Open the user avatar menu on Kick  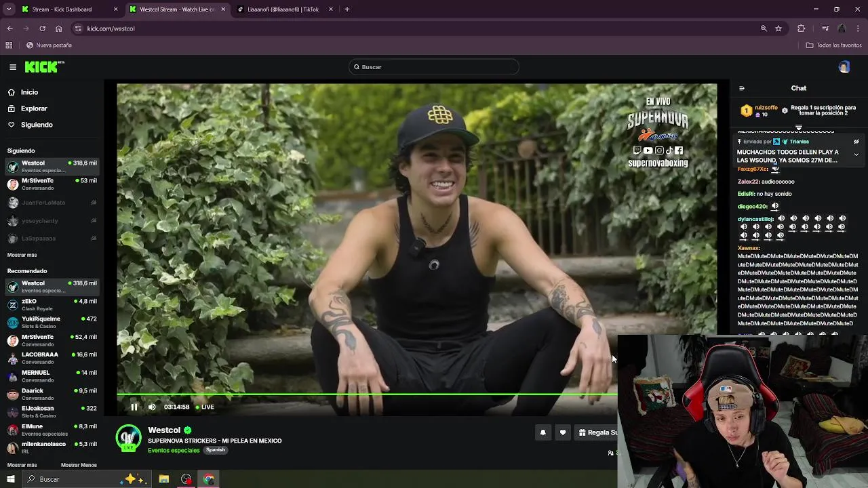click(x=844, y=66)
